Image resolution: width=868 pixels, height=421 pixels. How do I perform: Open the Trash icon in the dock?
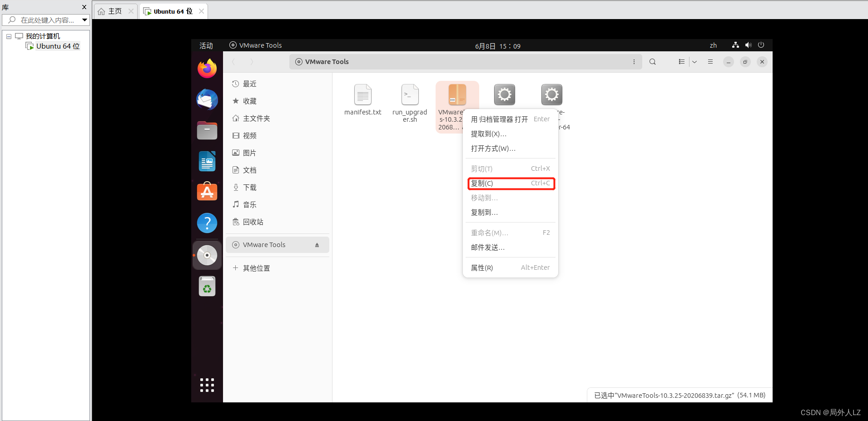point(207,286)
